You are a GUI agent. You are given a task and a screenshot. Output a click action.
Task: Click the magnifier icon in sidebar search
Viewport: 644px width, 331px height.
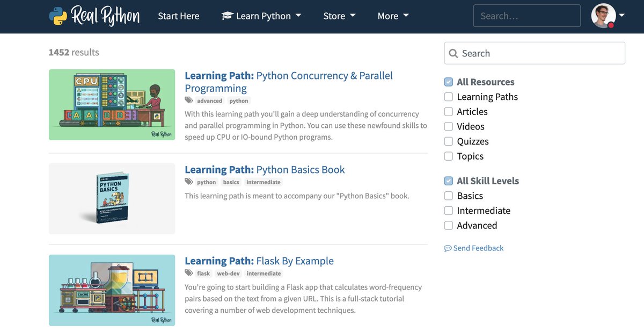pyautogui.click(x=453, y=53)
